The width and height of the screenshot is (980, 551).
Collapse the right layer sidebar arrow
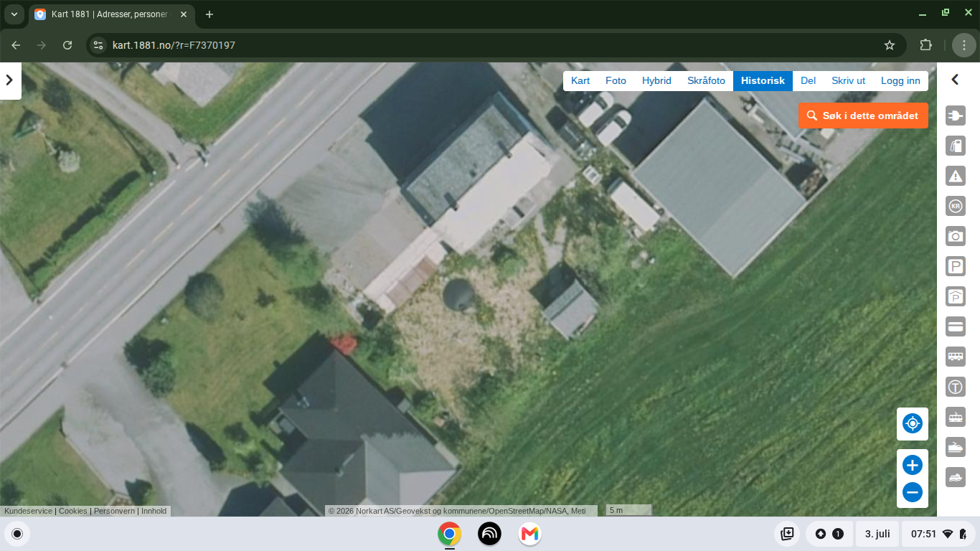pos(955,80)
